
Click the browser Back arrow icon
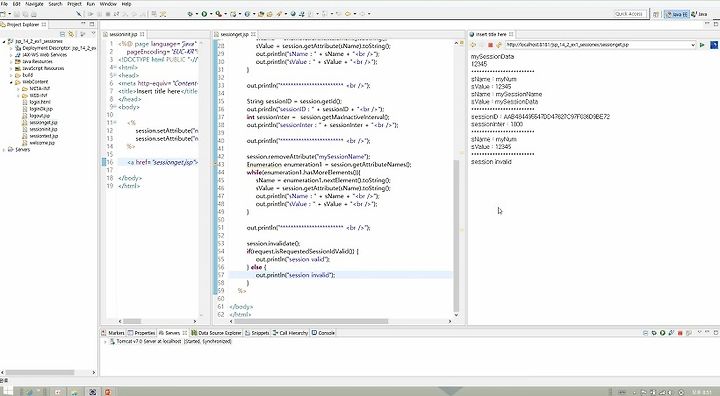click(x=473, y=45)
